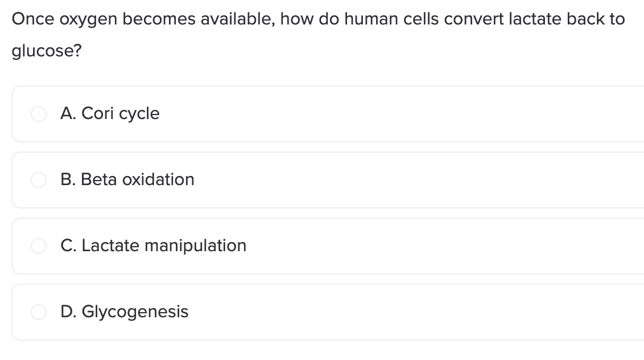Click the word 'oxygen' in the question

[x=88, y=20]
